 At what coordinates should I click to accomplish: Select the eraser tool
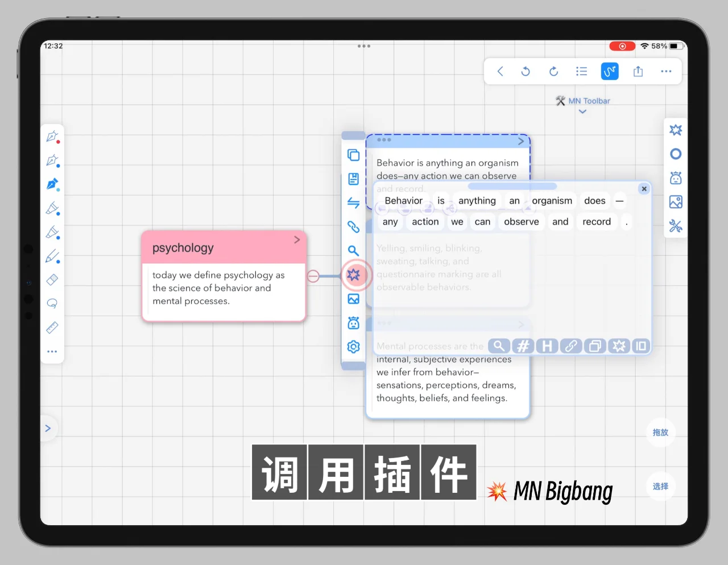(52, 280)
